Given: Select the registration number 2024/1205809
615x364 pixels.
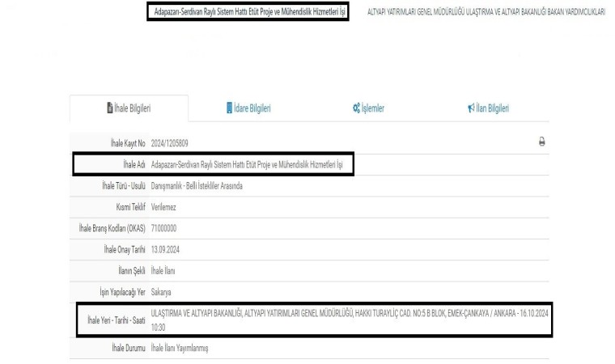Looking at the screenshot, I should click(x=170, y=143).
